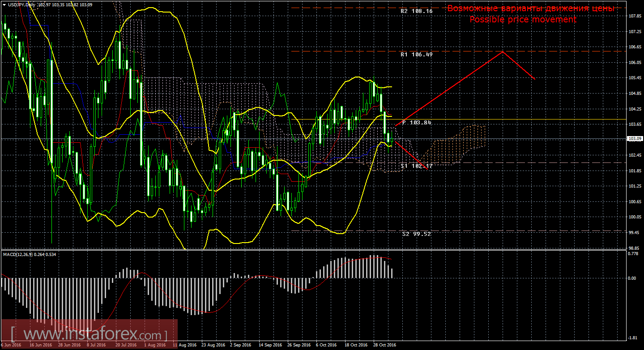Click the 28 Oct 2016 date marker

(384, 345)
